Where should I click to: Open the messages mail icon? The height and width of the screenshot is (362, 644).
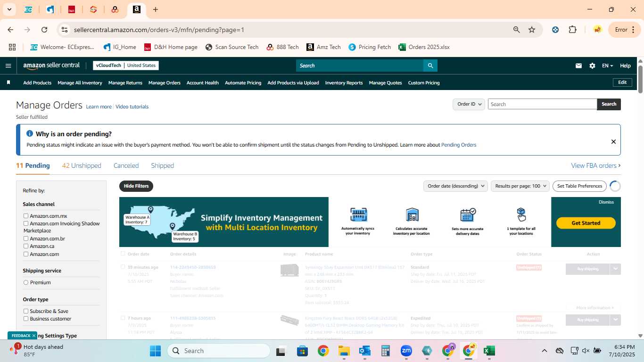[578, 66]
